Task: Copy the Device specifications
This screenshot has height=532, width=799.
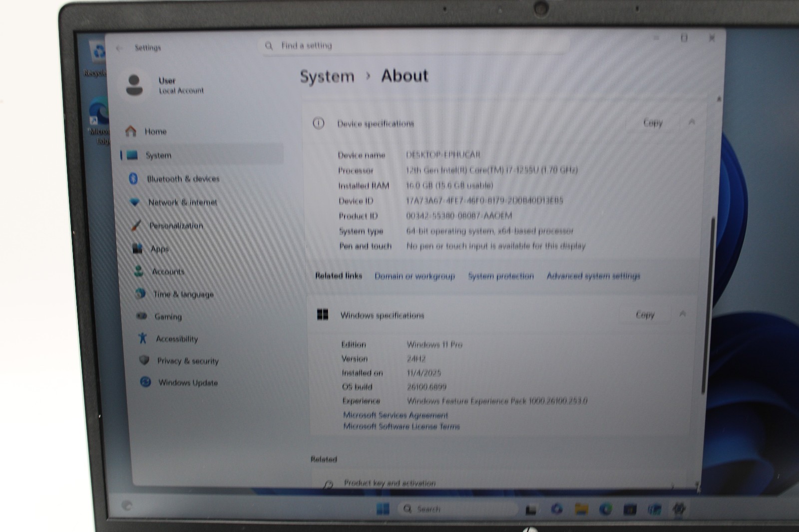Action: click(x=653, y=123)
